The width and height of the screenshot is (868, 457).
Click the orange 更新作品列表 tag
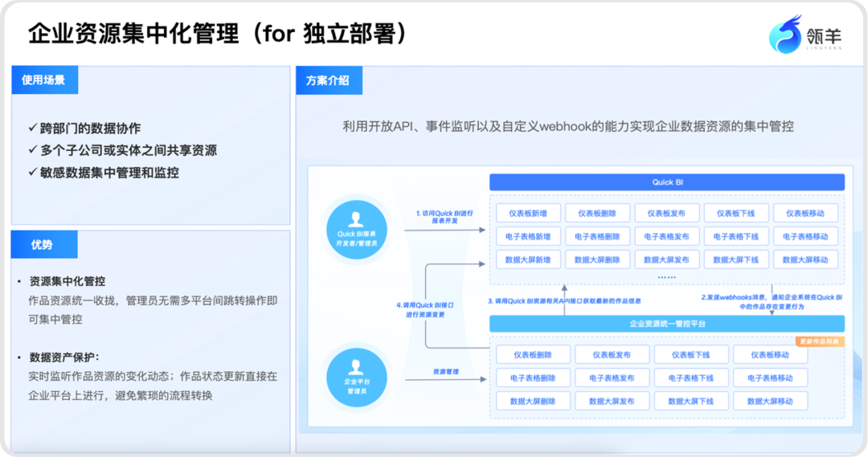(820, 341)
